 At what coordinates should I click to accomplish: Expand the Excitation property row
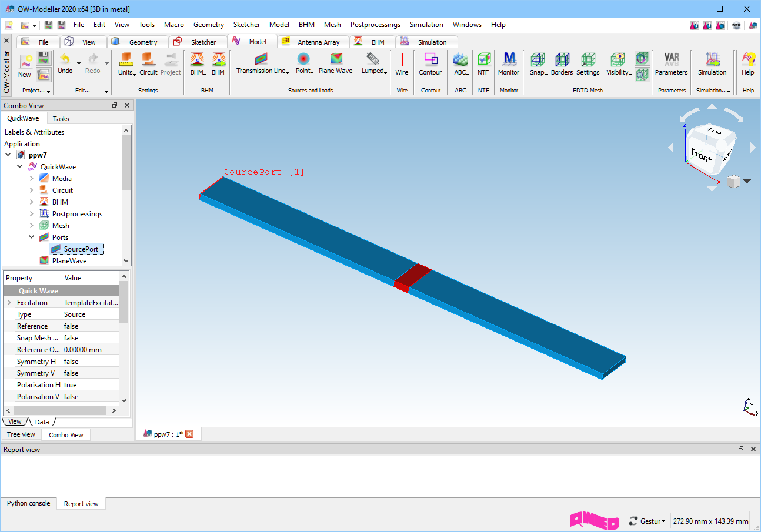pos(9,303)
